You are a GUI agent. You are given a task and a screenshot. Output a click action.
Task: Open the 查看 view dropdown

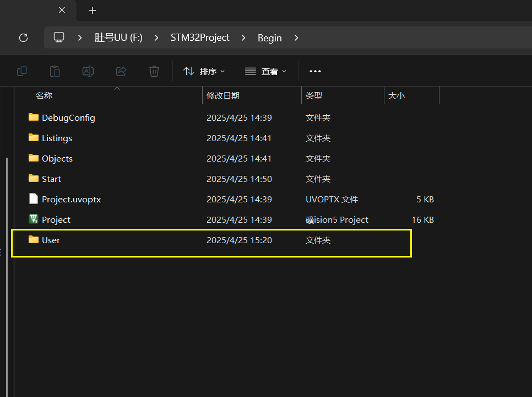pyautogui.click(x=265, y=71)
